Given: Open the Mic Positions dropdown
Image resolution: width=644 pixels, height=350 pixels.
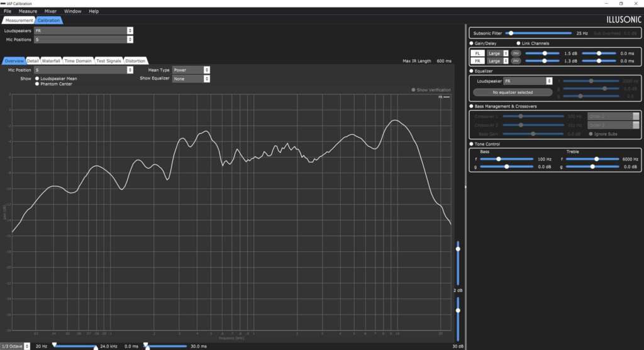Looking at the screenshot, I should point(84,40).
